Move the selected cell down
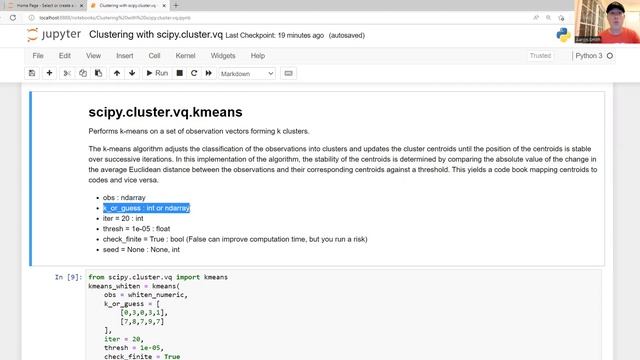The width and height of the screenshot is (640, 360). point(132,73)
